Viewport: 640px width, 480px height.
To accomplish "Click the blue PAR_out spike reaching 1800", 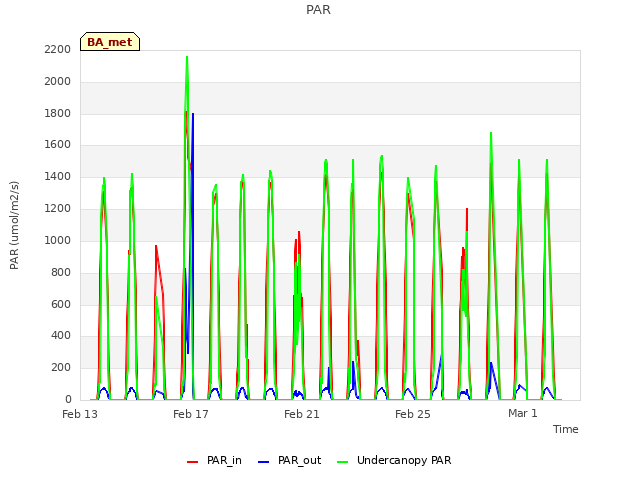I will 193,115.
